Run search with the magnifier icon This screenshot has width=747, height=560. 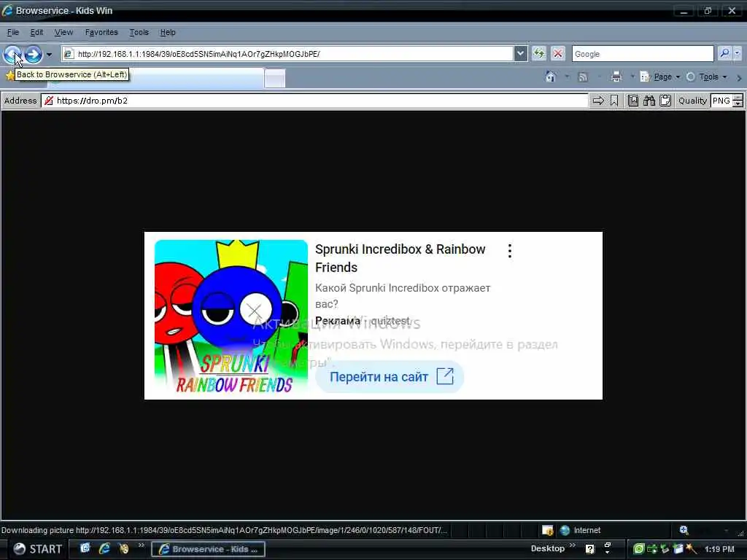(724, 53)
